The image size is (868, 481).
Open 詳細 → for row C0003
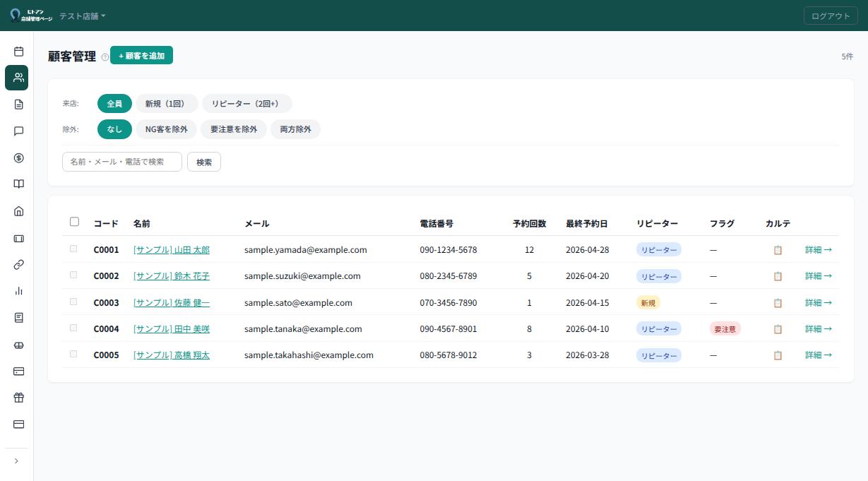pyautogui.click(x=819, y=303)
